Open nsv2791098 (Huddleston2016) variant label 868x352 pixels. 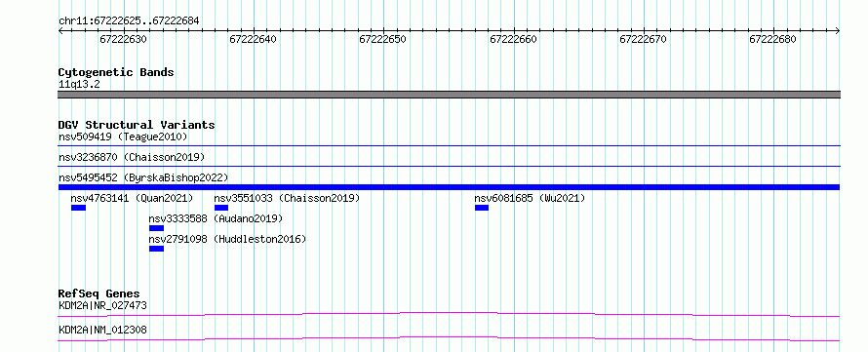pos(227,239)
